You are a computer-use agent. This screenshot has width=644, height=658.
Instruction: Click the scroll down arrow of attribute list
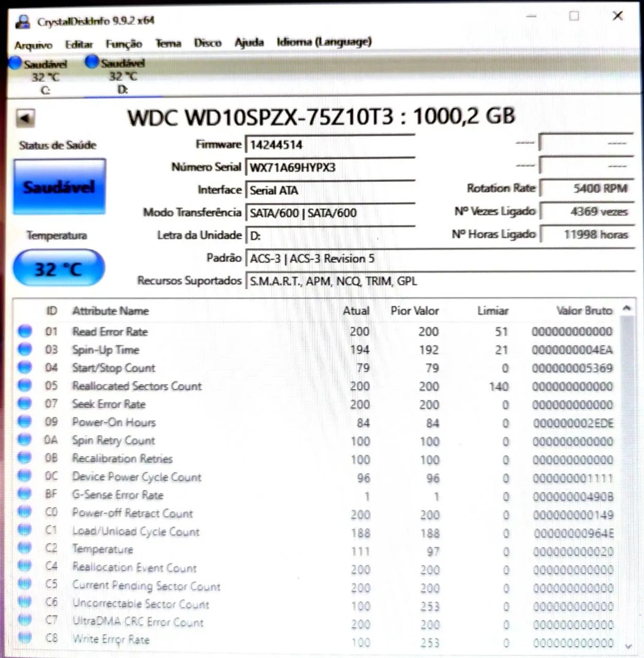click(628, 646)
